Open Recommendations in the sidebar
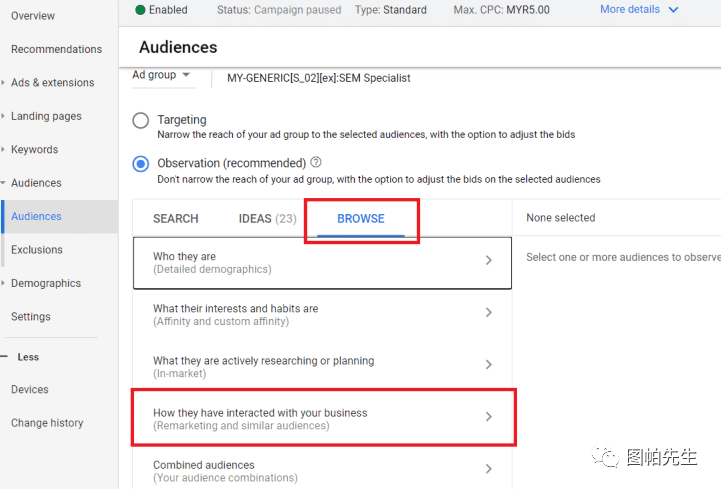 56,49
